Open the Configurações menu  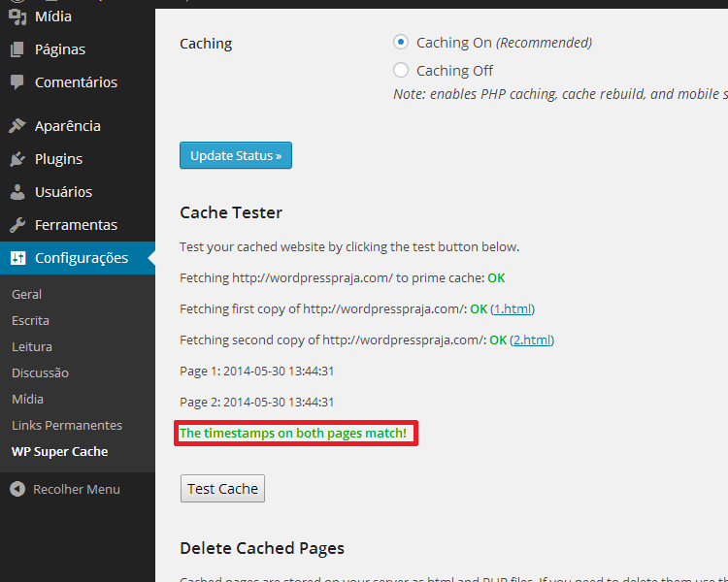(x=78, y=258)
